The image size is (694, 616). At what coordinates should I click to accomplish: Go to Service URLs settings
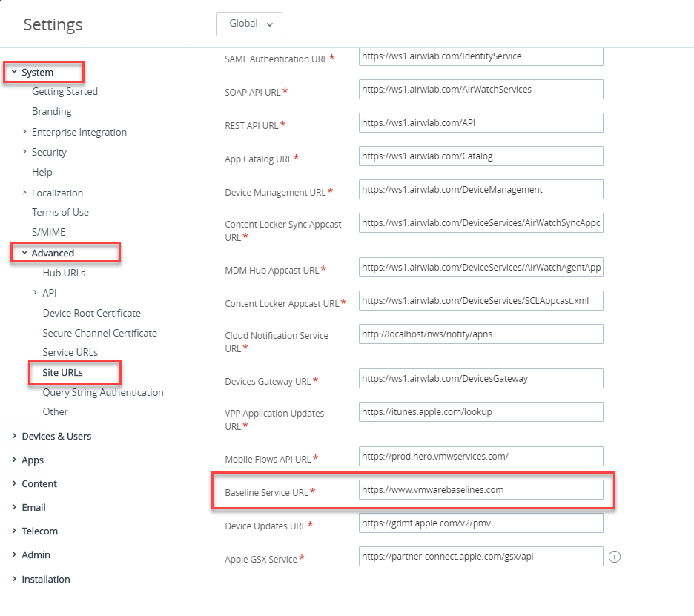[x=70, y=352]
